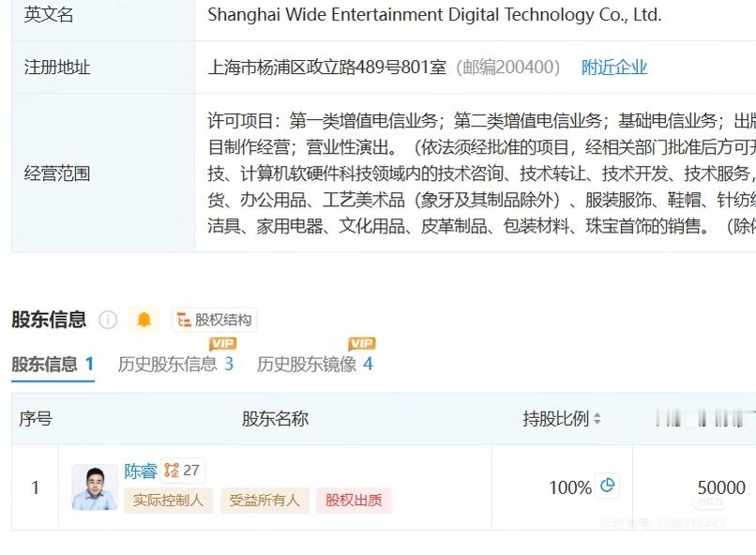
Task: Click the 英文名 row label
Action: pyautogui.click(x=49, y=15)
